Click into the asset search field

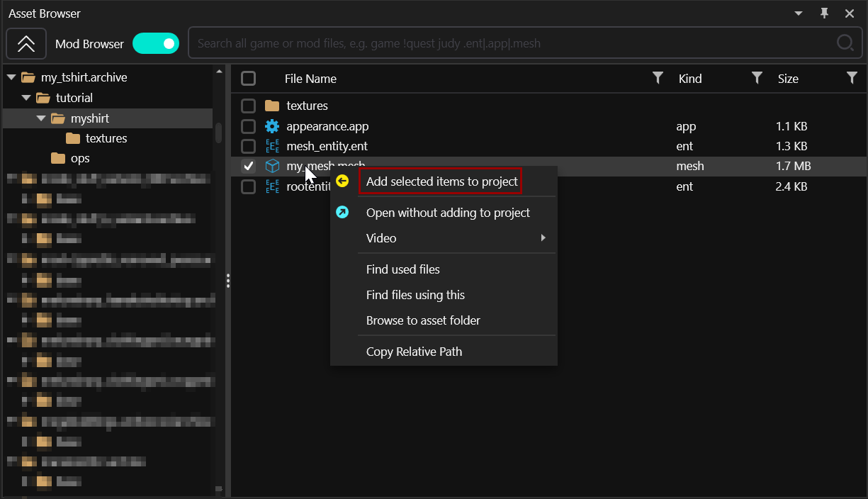tap(510, 43)
